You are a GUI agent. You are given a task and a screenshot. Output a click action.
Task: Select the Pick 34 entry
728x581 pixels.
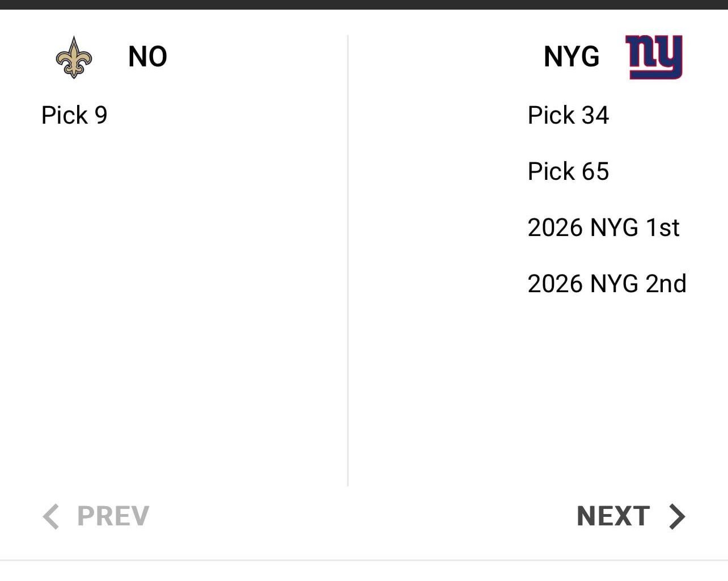point(568,115)
